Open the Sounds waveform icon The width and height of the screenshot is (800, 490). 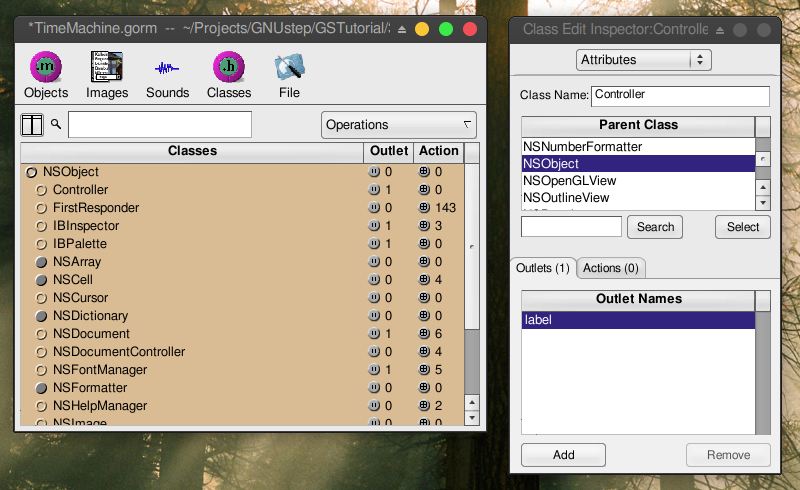(167, 68)
